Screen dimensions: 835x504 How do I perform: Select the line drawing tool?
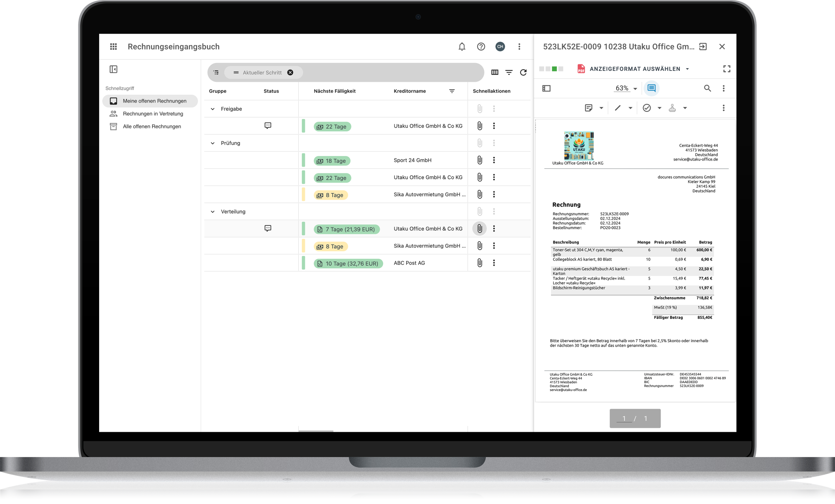[618, 107]
